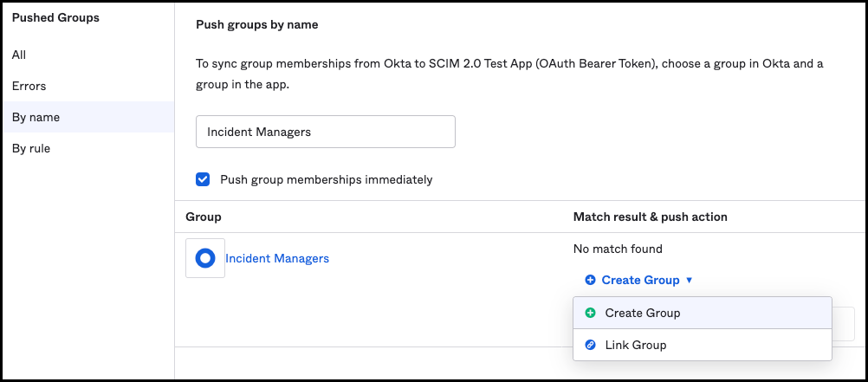
Task: Click blue plus icon on Create Group dropdown button
Action: coord(590,280)
